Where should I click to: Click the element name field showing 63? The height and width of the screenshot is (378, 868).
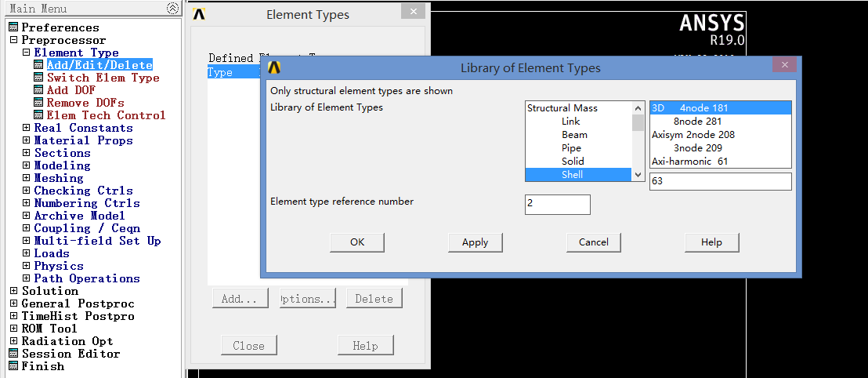point(721,181)
